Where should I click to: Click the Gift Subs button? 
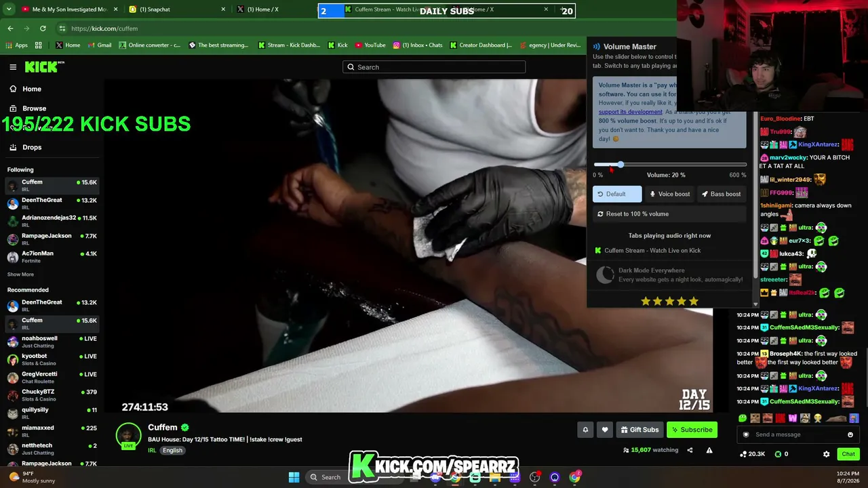click(639, 430)
